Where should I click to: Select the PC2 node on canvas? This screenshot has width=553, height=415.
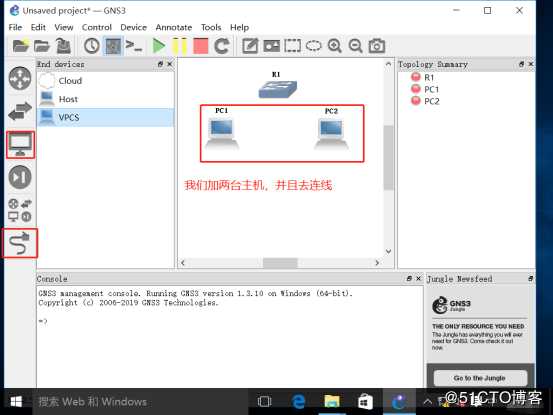(x=331, y=134)
